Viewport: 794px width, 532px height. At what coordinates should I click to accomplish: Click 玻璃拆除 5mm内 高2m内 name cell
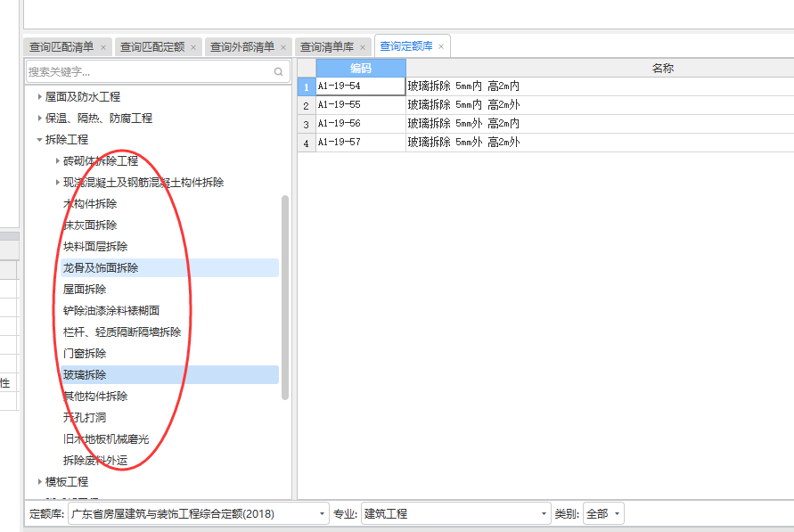tap(600, 86)
